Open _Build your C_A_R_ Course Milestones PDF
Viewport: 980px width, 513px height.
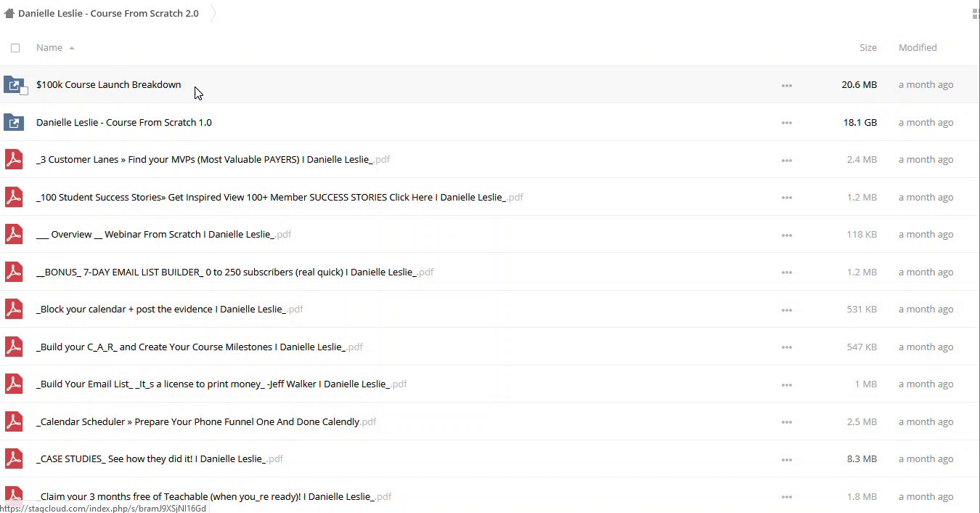pyautogui.click(x=200, y=347)
